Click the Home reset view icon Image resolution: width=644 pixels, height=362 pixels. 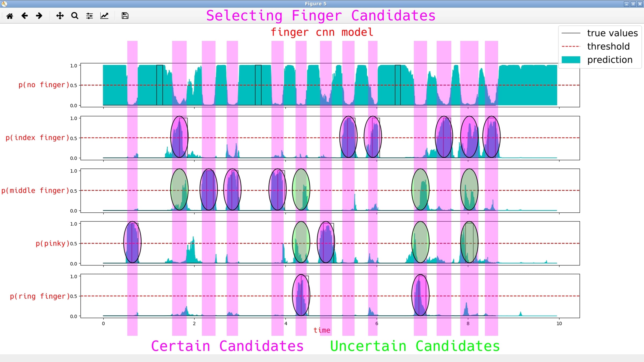(10, 16)
